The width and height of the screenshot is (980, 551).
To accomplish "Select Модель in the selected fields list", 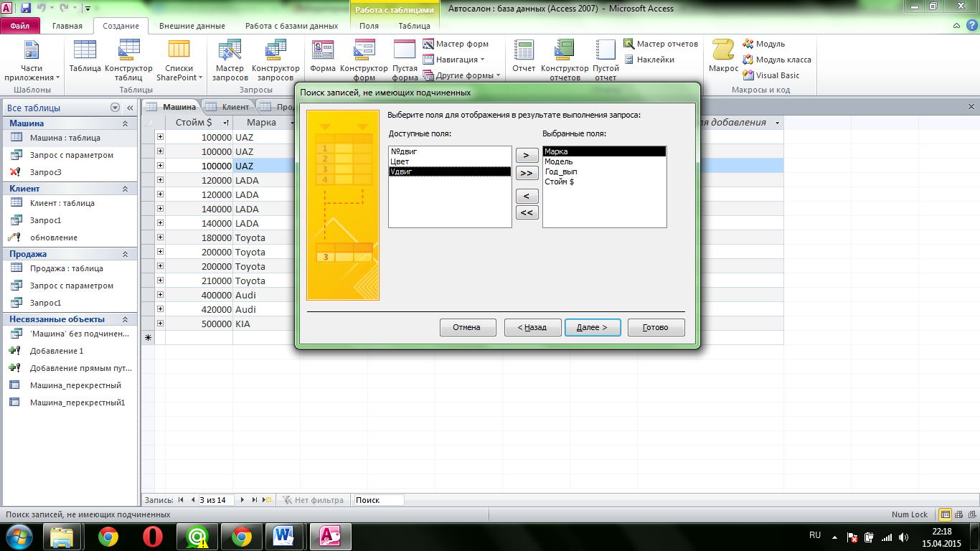I will [604, 161].
